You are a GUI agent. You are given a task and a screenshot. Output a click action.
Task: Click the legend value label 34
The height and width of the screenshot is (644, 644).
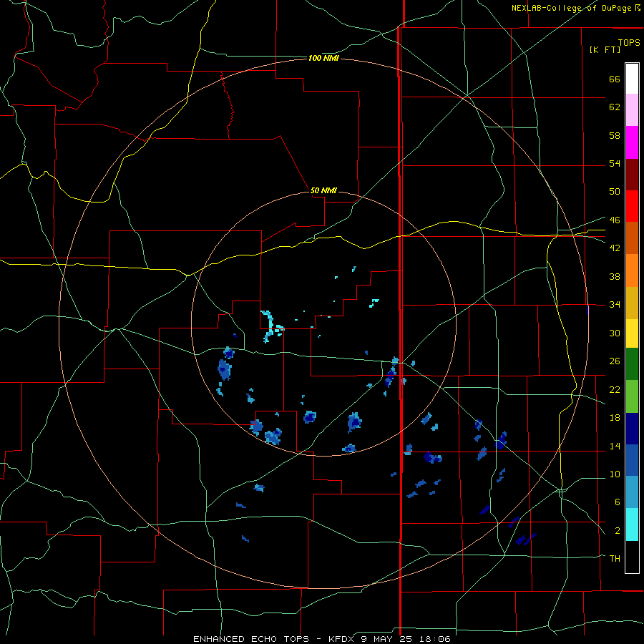[615, 304]
